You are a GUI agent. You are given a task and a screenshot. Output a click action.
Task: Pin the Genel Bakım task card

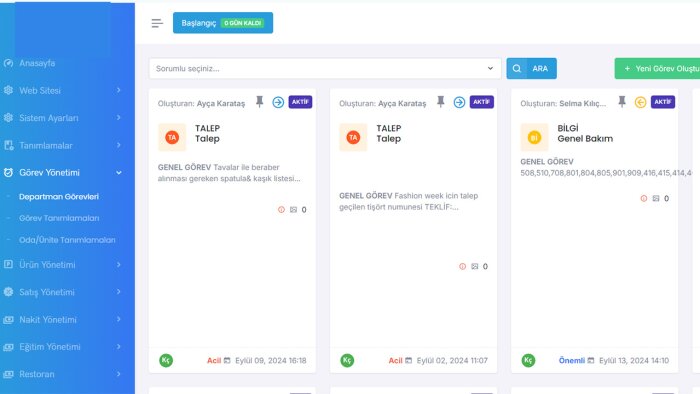coord(622,102)
